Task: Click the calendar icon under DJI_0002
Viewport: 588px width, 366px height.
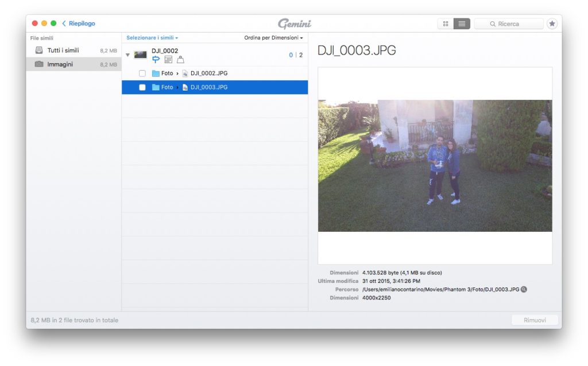Action: point(168,59)
